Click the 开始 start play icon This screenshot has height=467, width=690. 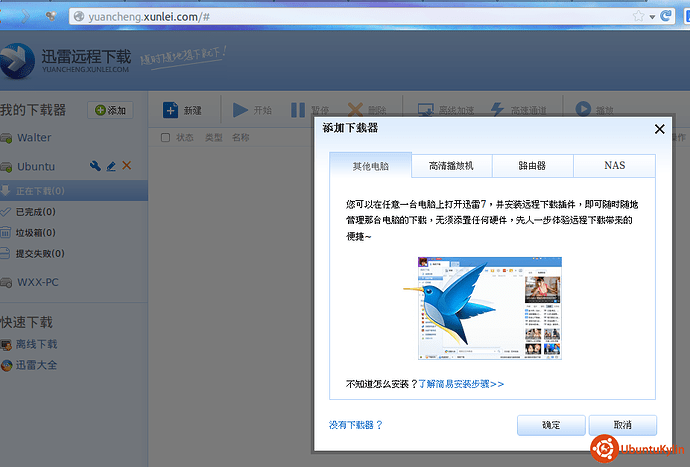tap(240, 110)
